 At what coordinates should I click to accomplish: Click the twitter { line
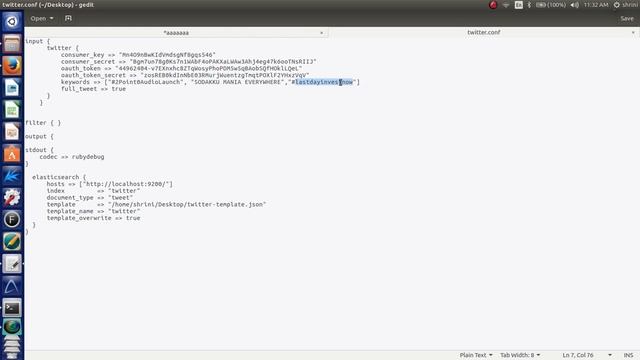[62, 48]
